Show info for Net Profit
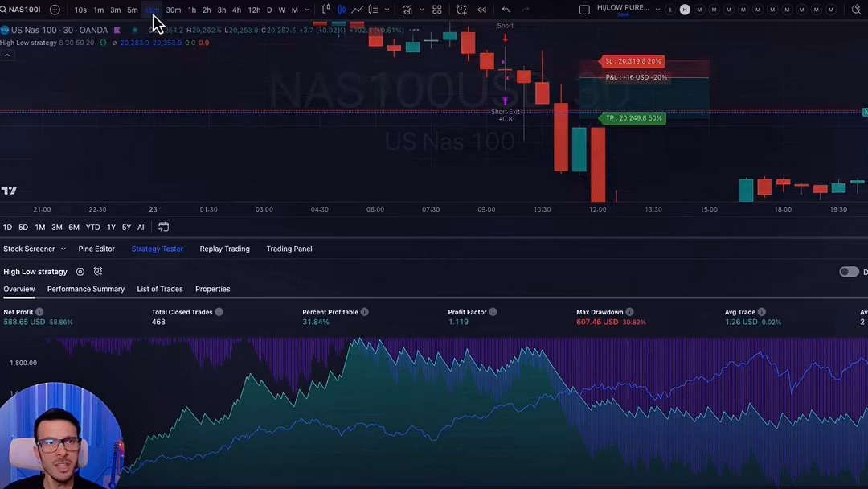The width and height of the screenshot is (868, 489). click(39, 312)
